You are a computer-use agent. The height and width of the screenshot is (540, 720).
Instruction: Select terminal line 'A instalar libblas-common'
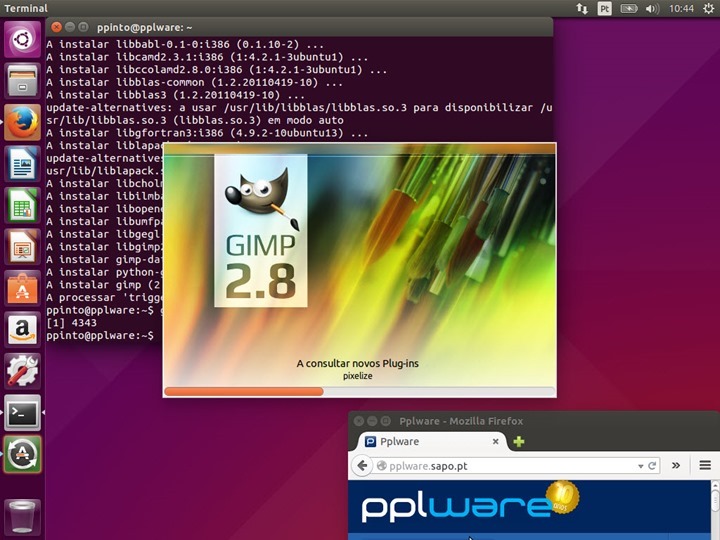[195, 82]
